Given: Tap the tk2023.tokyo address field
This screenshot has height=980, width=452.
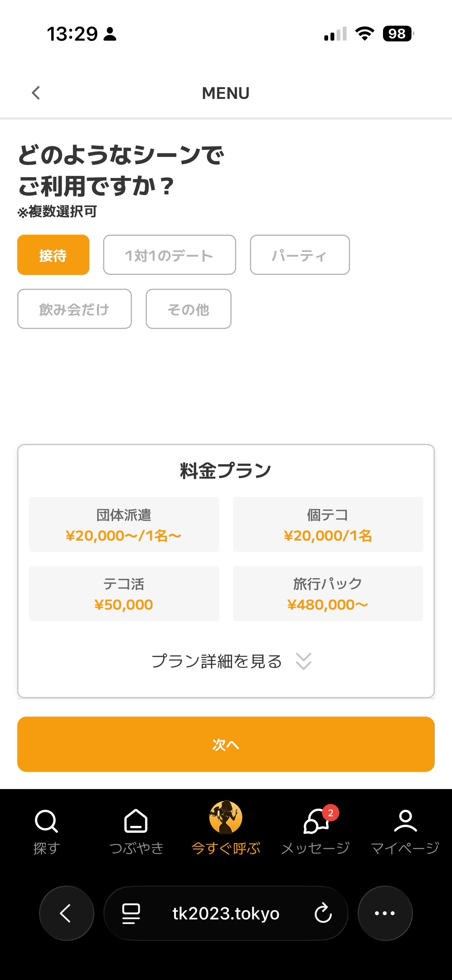Looking at the screenshot, I should pos(226,913).
